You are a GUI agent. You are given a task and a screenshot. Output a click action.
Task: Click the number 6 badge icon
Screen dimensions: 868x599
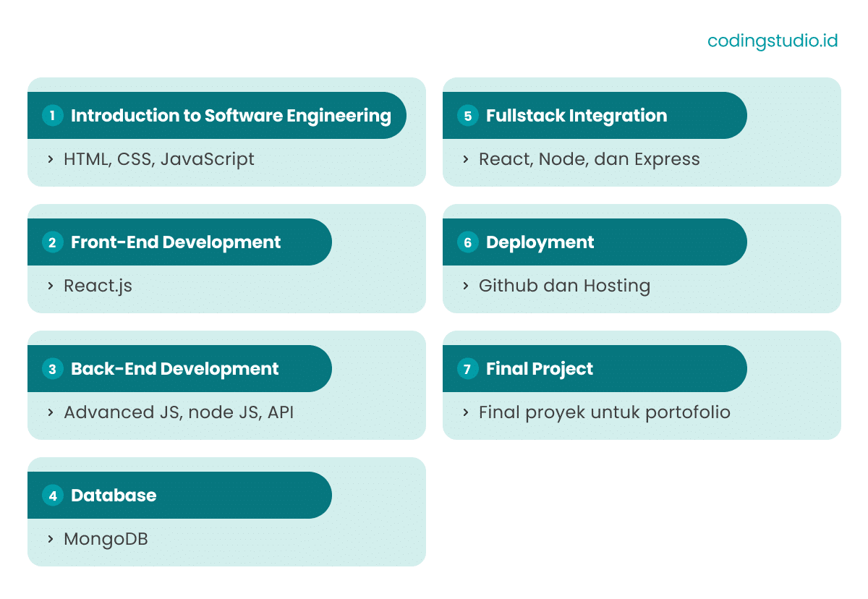(x=467, y=242)
